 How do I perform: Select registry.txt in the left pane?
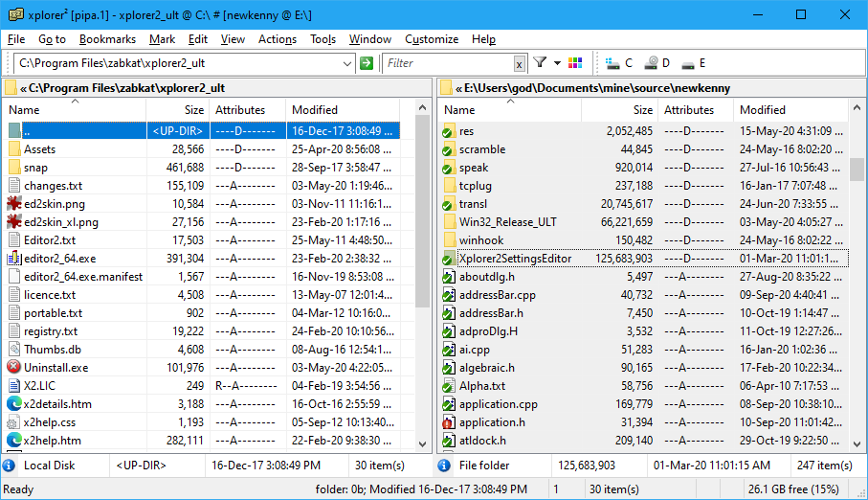51,331
